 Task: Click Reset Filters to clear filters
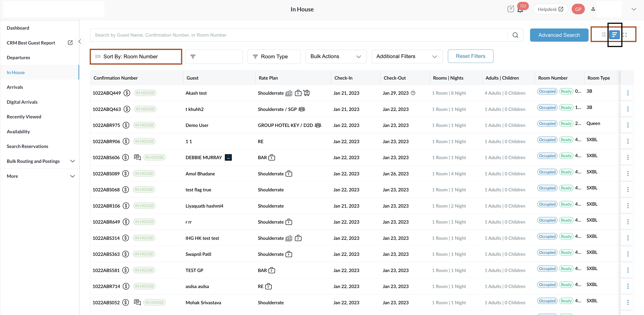(470, 56)
